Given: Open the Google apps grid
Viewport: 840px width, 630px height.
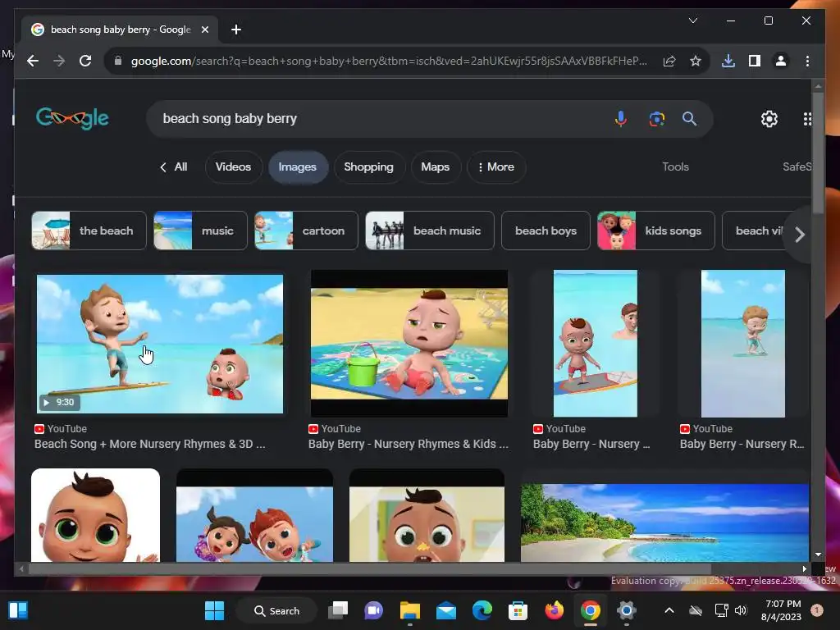Looking at the screenshot, I should [x=807, y=118].
